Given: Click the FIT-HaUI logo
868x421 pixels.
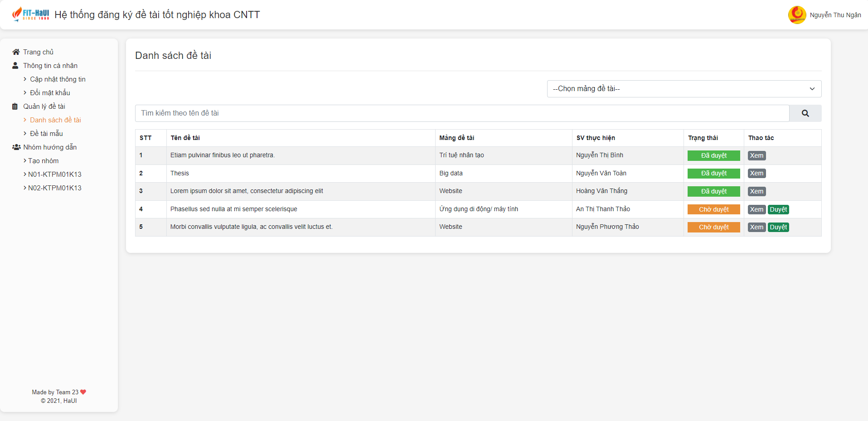Looking at the screenshot, I should (x=30, y=15).
